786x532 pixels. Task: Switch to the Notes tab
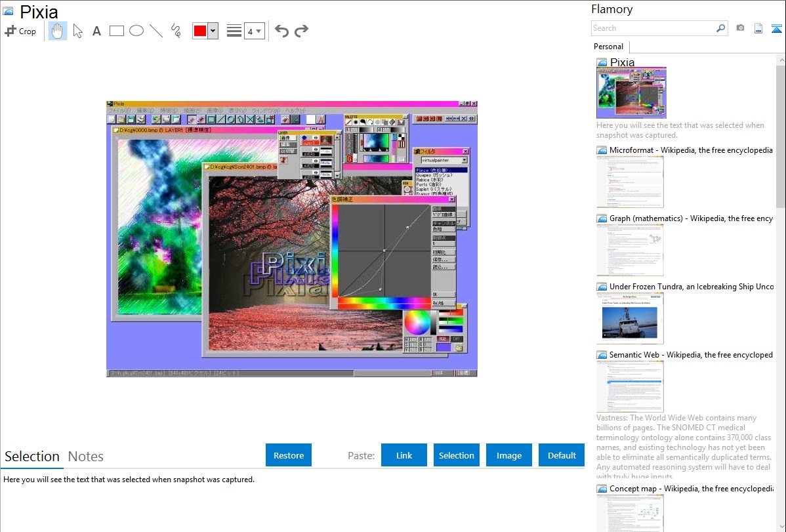coord(86,457)
